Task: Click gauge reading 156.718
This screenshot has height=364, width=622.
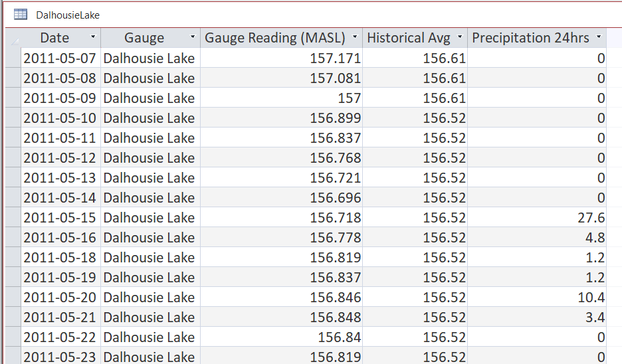Action: [x=281, y=218]
